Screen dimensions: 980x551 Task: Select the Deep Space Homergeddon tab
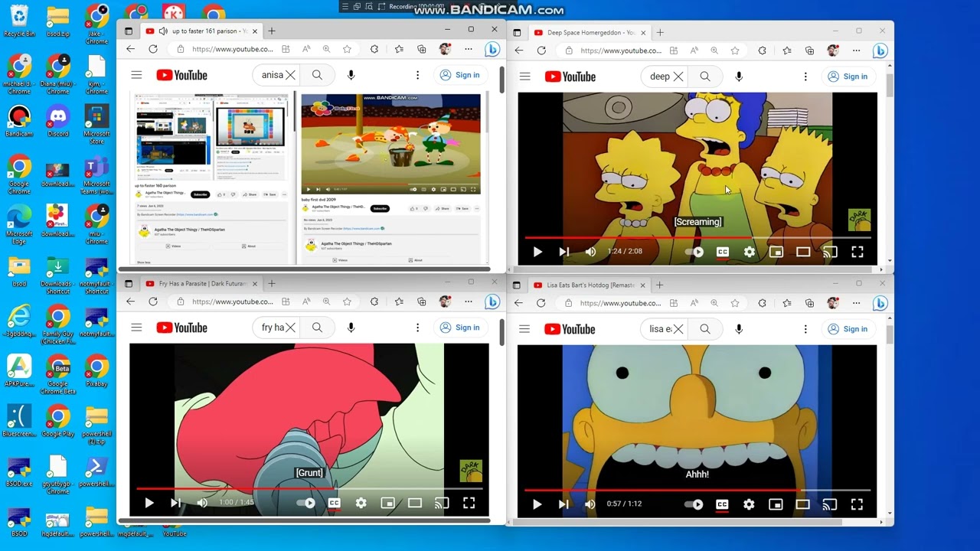click(590, 33)
